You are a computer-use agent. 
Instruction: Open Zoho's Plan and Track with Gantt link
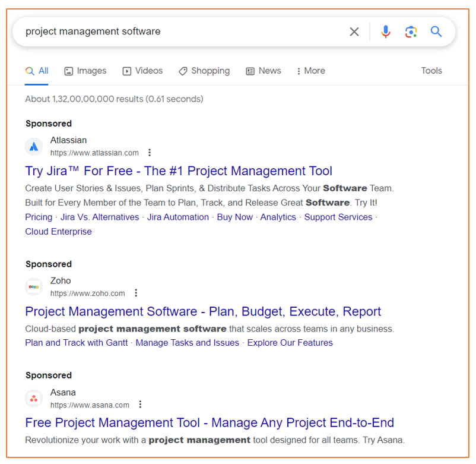(x=76, y=342)
